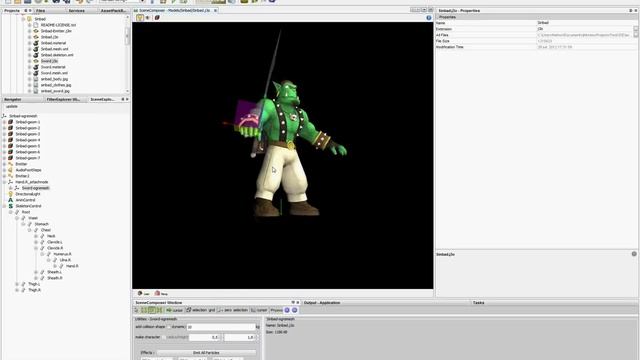640x360 pixels.
Task: Click the AnimControl 'A' icon
Action: click(11, 200)
